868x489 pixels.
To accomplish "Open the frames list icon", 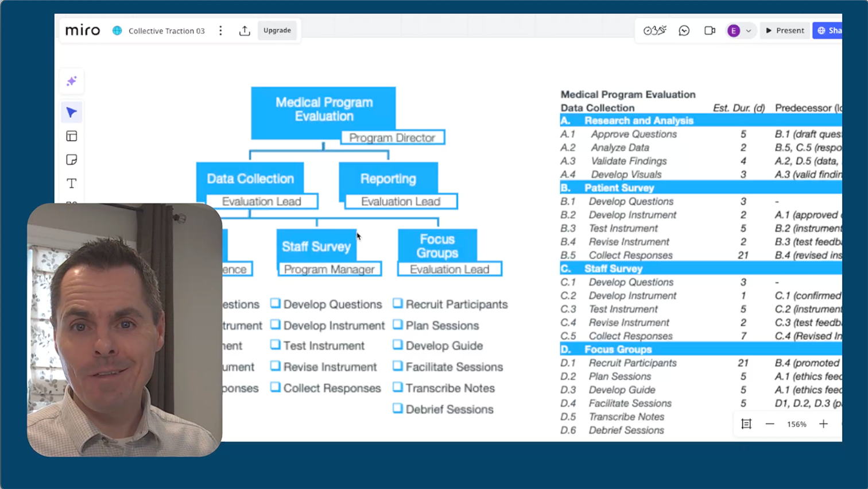I will (746, 424).
